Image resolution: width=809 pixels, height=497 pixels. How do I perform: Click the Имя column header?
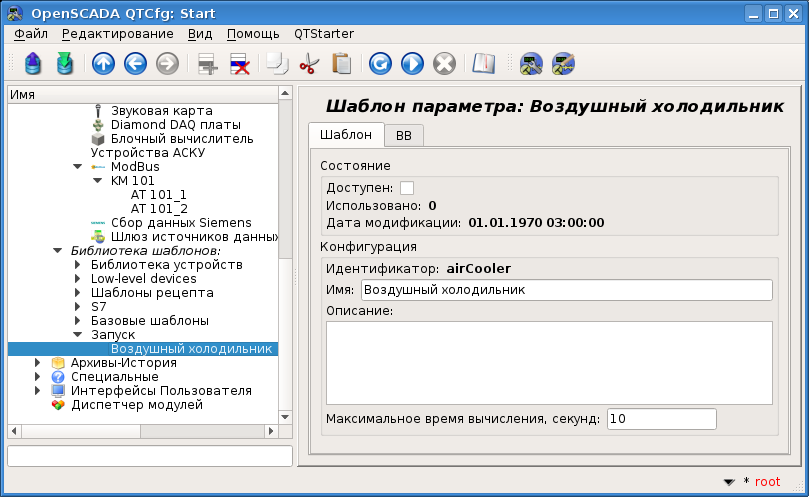pos(143,95)
